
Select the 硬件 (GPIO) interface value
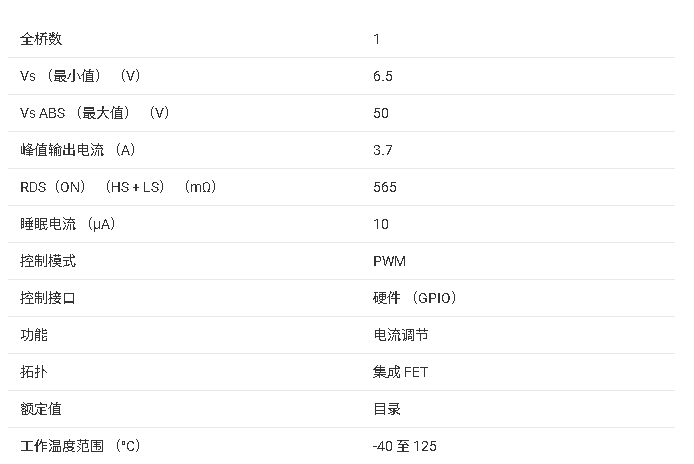pyautogui.click(x=415, y=298)
